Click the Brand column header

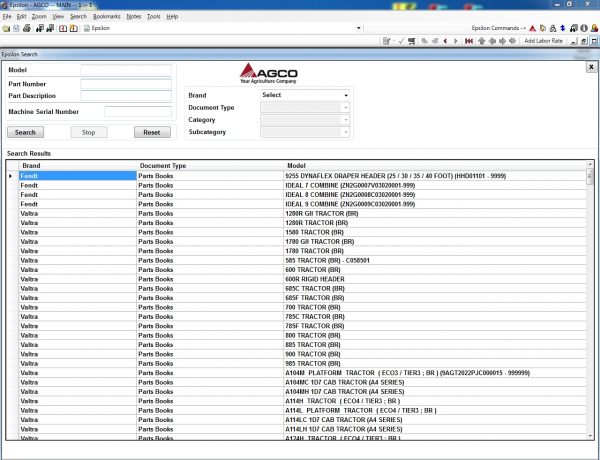[x=78, y=166]
